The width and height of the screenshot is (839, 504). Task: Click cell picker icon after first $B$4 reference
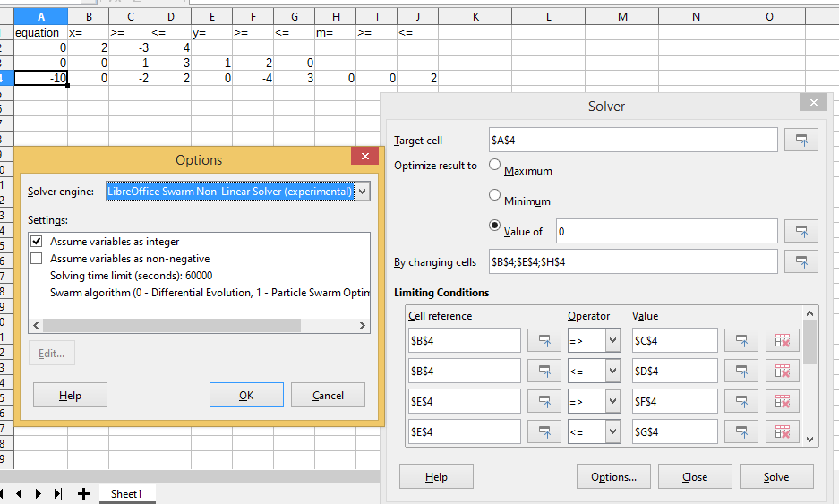pos(544,340)
